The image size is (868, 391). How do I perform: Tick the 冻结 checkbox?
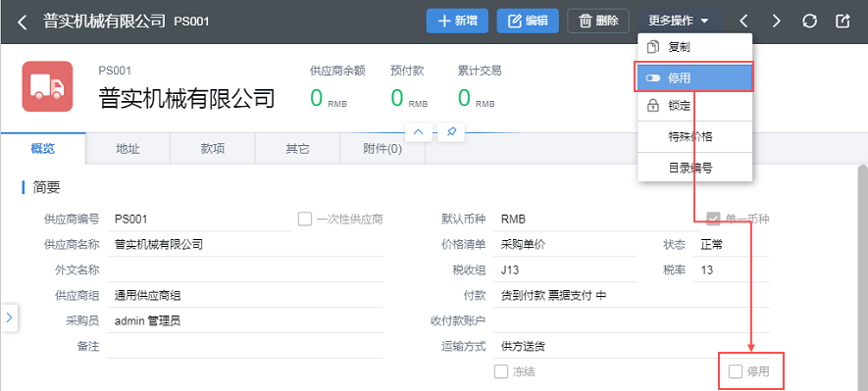500,371
